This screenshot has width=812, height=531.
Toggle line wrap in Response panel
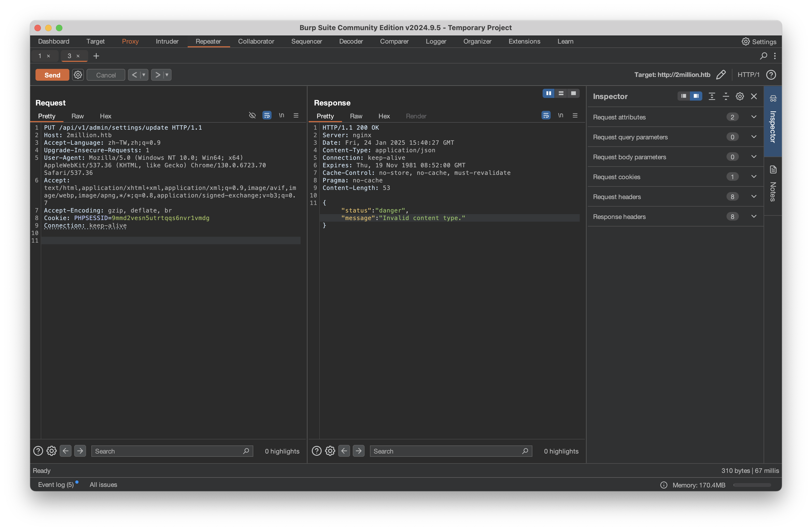pyautogui.click(x=546, y=115)
